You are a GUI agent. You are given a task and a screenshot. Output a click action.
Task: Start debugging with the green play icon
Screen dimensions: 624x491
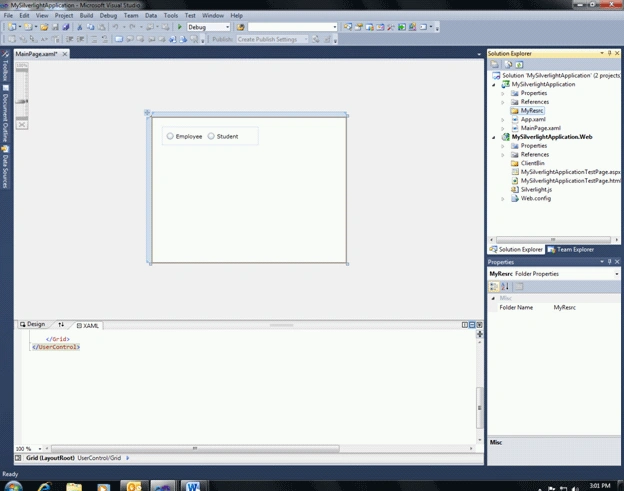[x=179, y=27]
